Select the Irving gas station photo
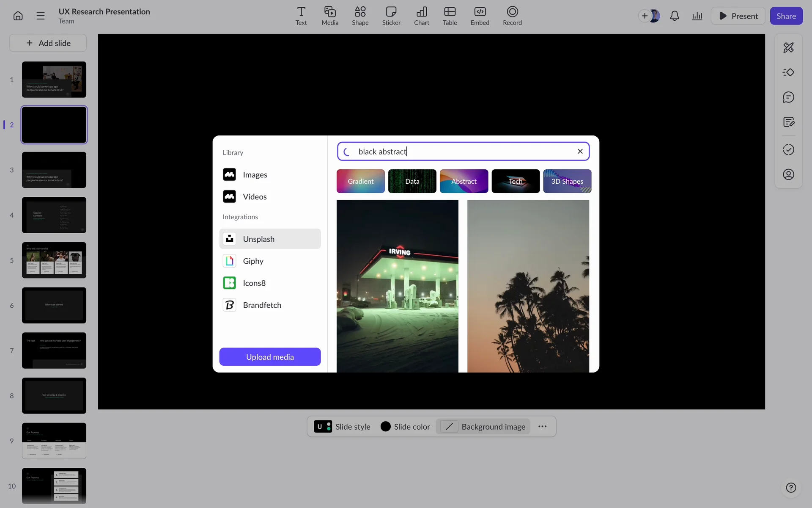This screenshot has height=508, width=812. (x=397, y=286)
